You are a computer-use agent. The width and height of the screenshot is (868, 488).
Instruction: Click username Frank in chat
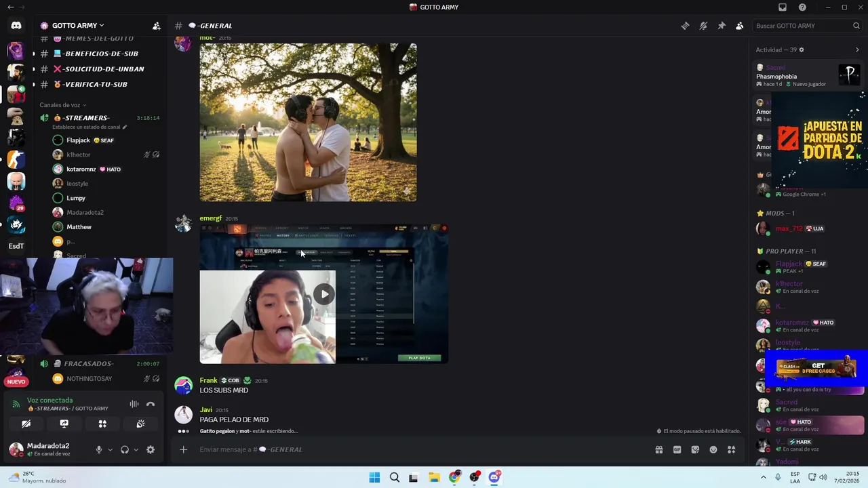coord(208,380)
